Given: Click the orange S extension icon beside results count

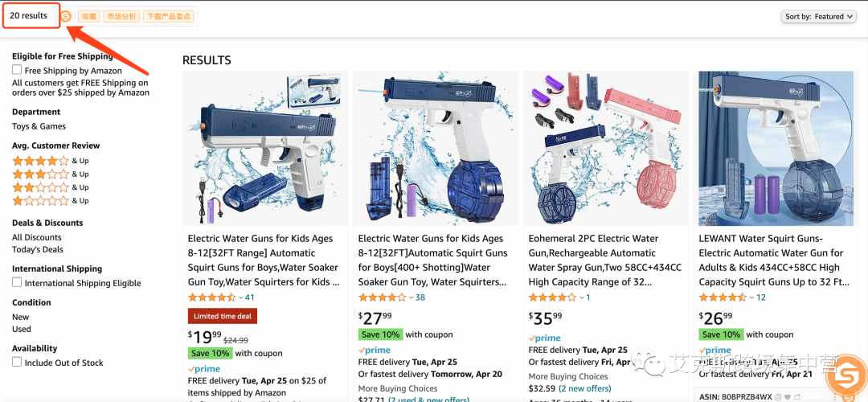Looking at the screenshot, I should click(x=66, y=17).
